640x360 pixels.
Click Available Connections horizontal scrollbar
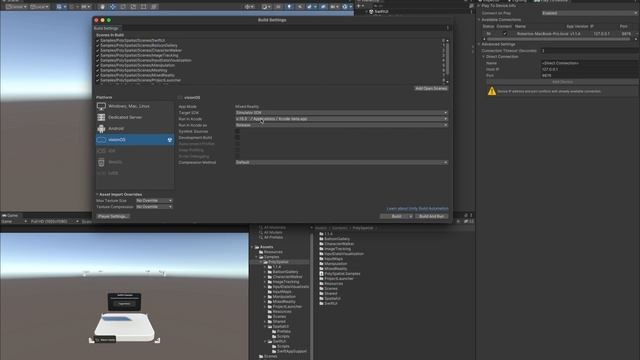click(560, 39)
